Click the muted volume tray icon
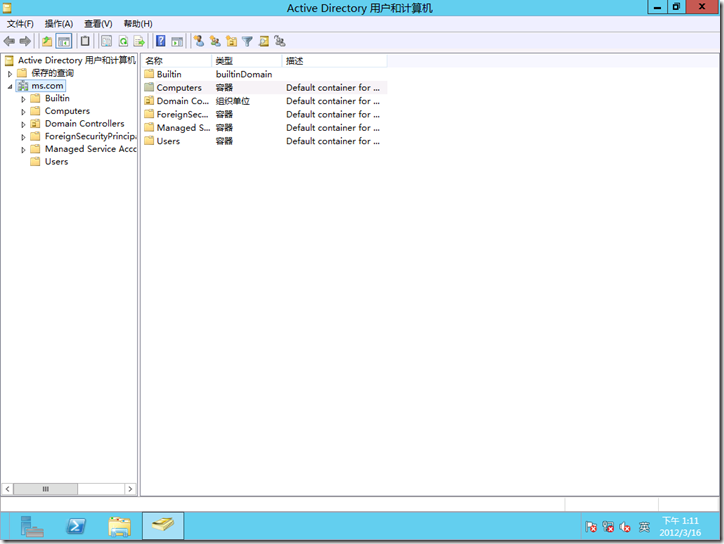Image resolution: width=724 pixels, height=544 pixels. click(x=625, y=526)
